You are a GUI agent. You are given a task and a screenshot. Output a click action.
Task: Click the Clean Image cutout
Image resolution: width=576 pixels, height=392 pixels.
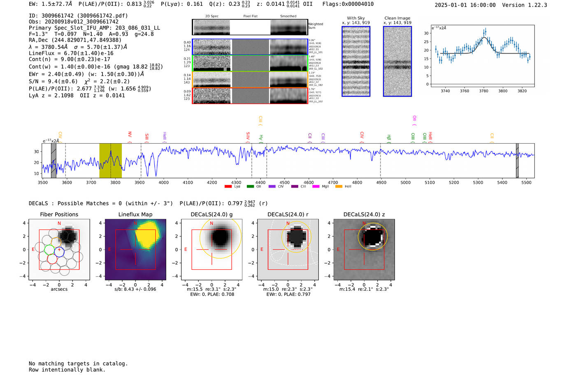(397, 61)
